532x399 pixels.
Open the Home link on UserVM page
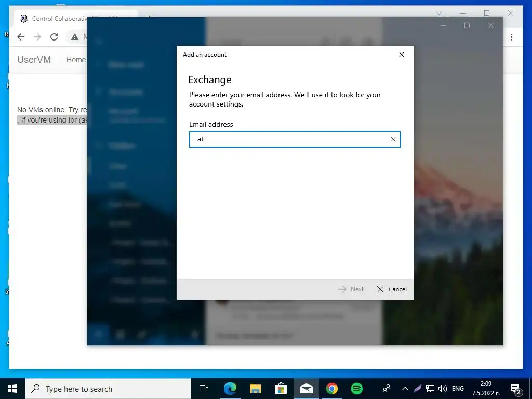(76, 60)
